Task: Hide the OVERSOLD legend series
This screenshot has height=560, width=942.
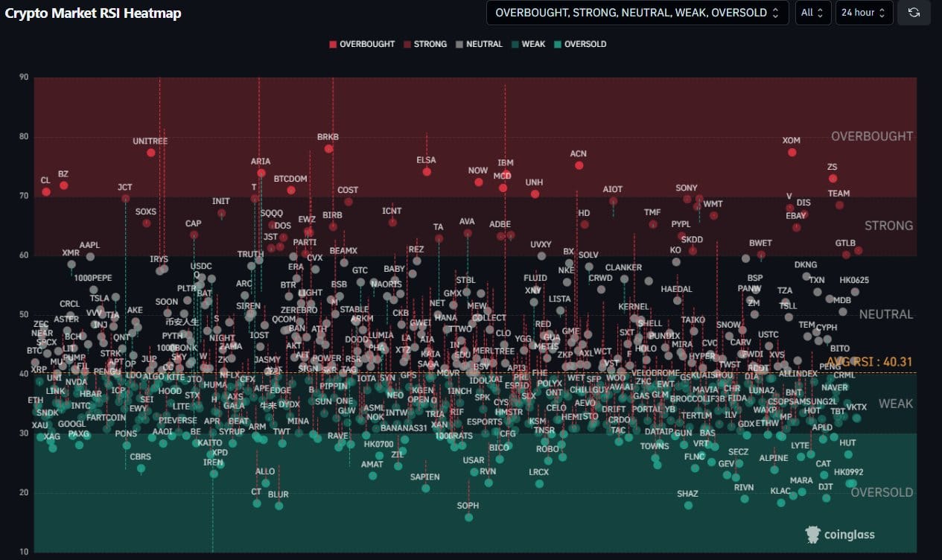Action: (580, 44)
